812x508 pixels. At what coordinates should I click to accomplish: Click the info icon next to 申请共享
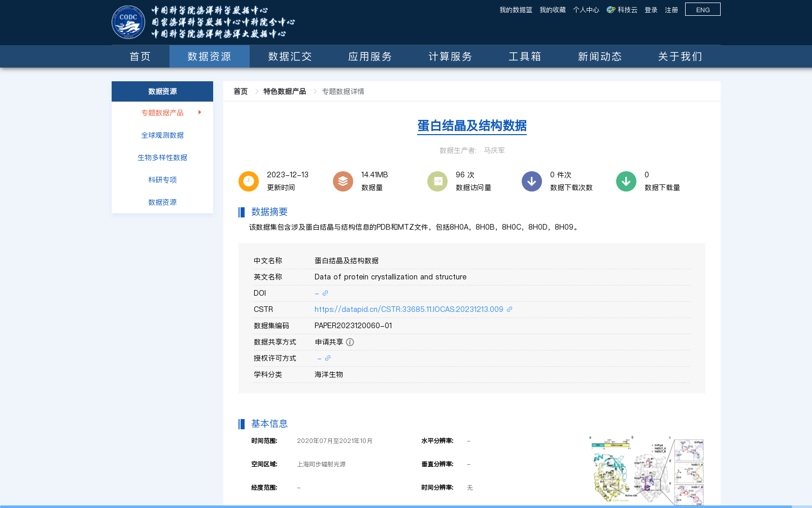pos(350,342)
